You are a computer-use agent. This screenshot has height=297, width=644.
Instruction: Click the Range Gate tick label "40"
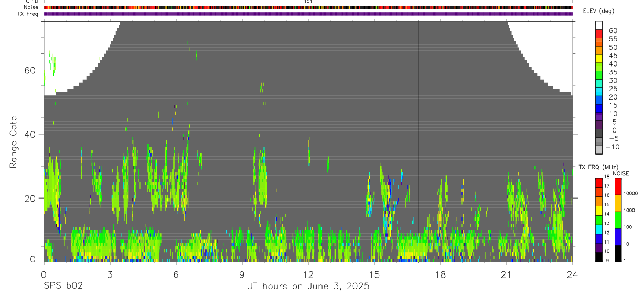click(31, 134)
